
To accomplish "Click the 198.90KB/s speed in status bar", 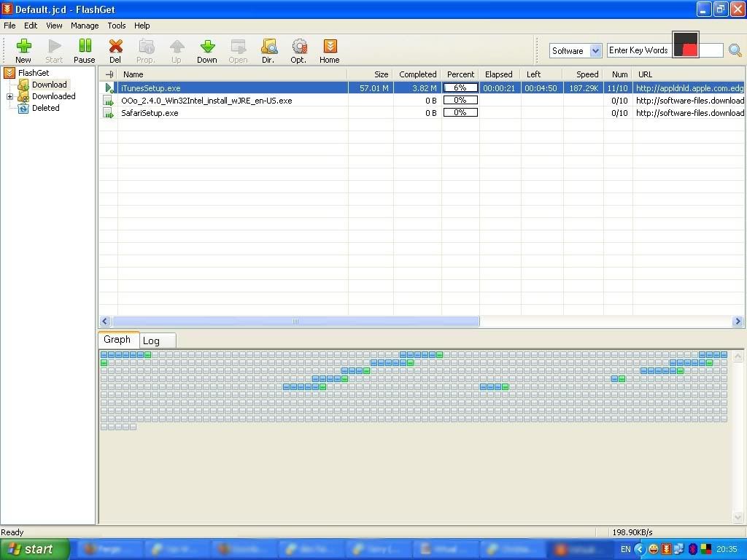I will (x=632, y=532).
